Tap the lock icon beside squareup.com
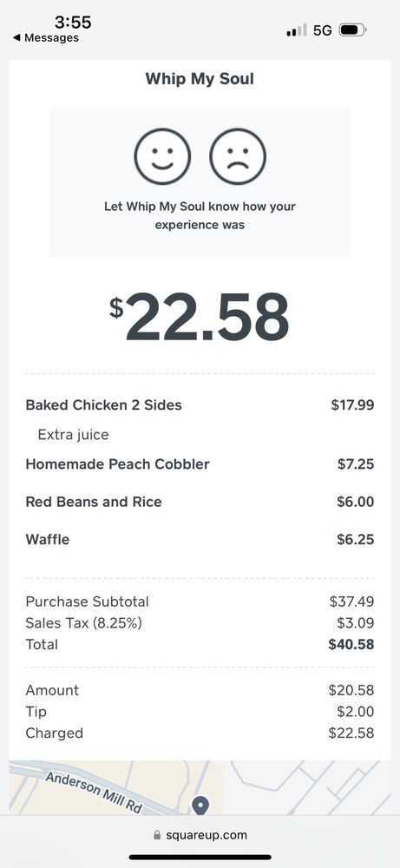 [156, 835]
